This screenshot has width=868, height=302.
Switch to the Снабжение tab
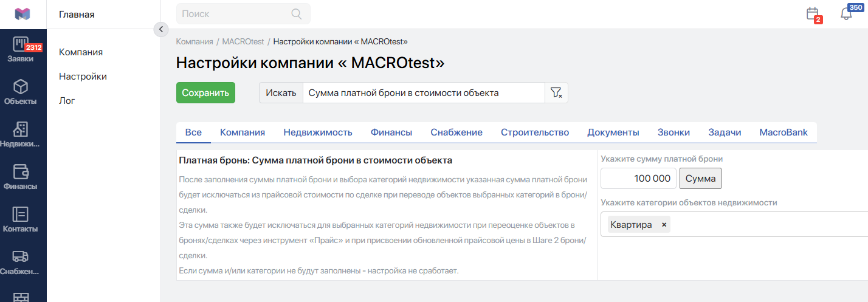point(456,132)
